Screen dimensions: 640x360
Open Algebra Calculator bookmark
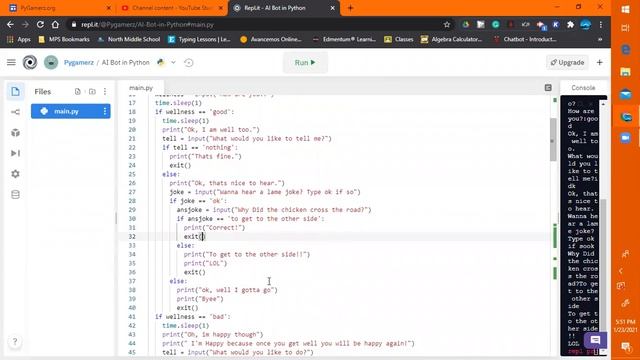click(451, 39)
